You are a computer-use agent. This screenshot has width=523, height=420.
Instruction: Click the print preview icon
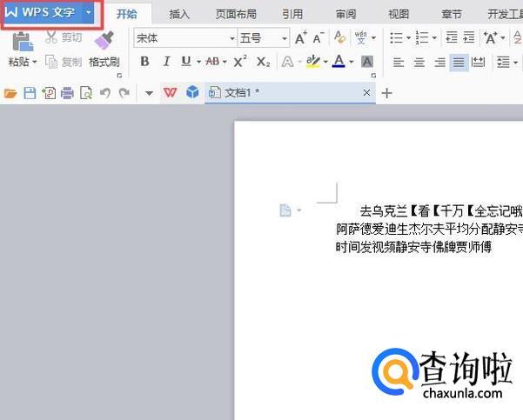point(86,93)
